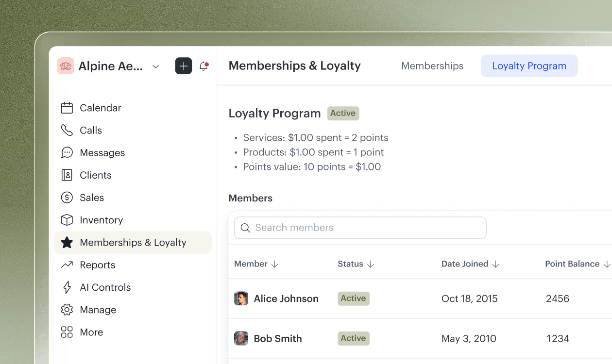Click the Search members field

(360, 228)
